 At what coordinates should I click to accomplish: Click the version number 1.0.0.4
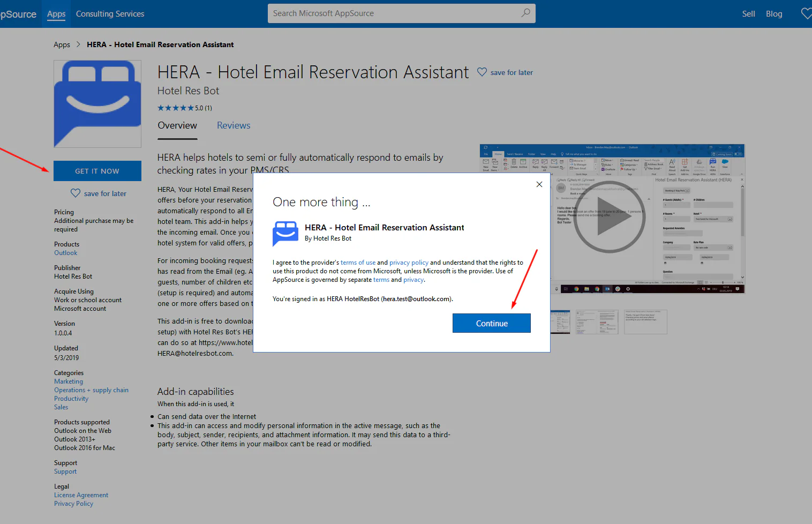tap(63, 333)
